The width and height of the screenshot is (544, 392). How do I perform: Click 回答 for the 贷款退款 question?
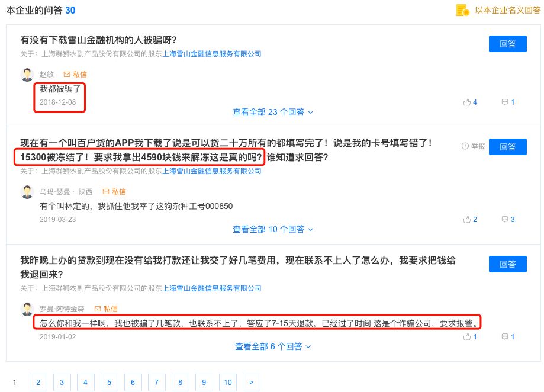(x=507, y=264)
